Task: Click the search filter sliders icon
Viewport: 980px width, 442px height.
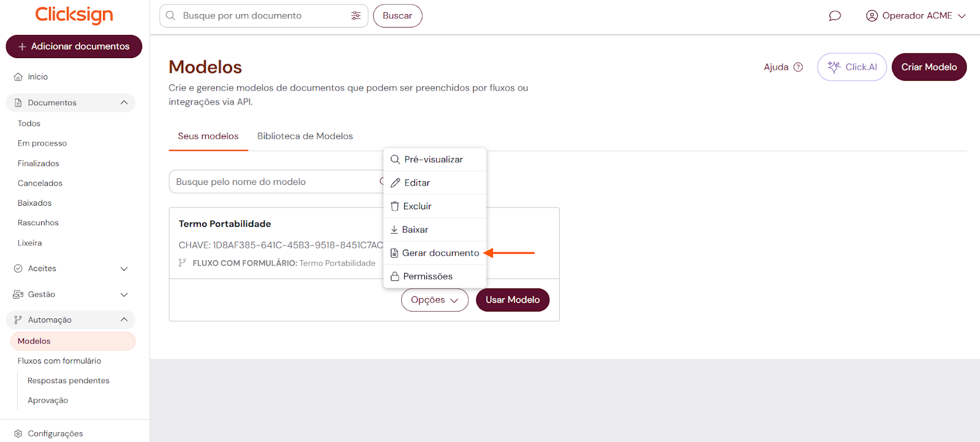Action: pyautogui.click(x=356, y=16)
